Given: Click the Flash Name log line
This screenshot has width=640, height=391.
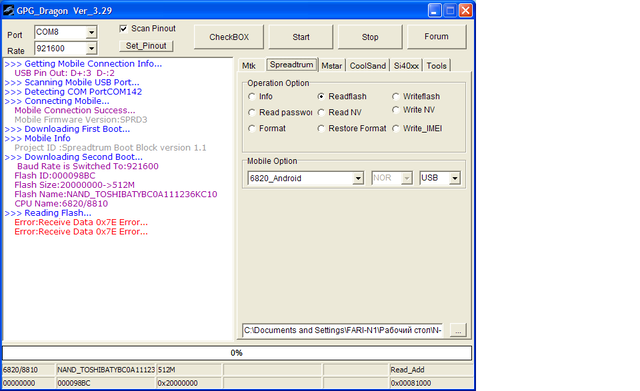Looking at the screenshot, I should pos(116,194).
